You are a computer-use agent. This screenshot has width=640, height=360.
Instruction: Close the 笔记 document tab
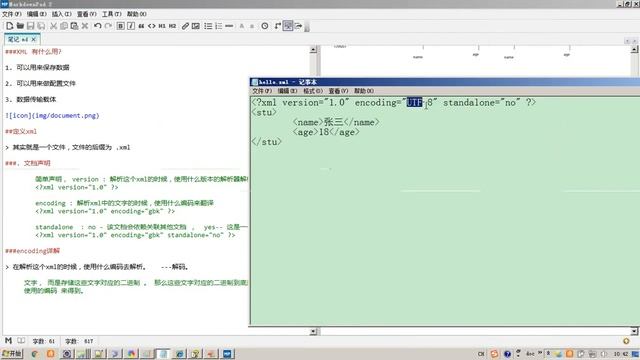(x=34, y=39)
